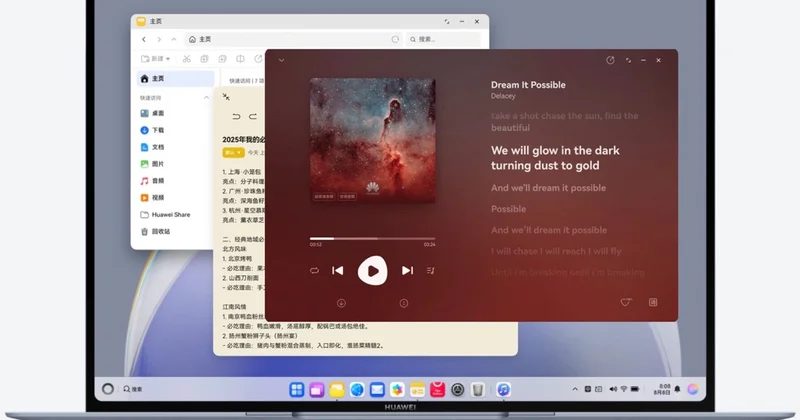Click the circle launcher button on taskbar

pyautogui.click(x=108, y=389)
